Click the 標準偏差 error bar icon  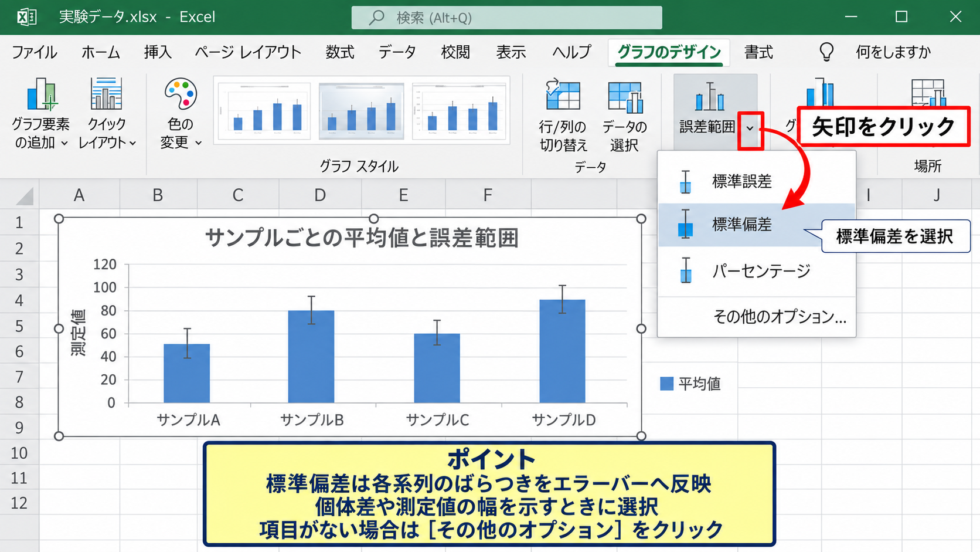pyautogui.click(x=685, y=224)
